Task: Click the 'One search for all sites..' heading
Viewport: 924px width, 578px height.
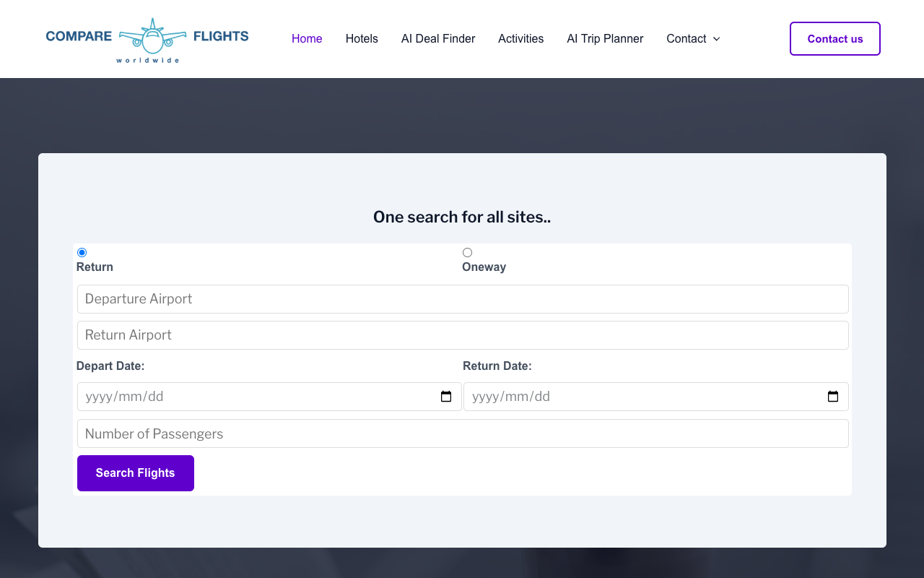Action: pos(462,217)
